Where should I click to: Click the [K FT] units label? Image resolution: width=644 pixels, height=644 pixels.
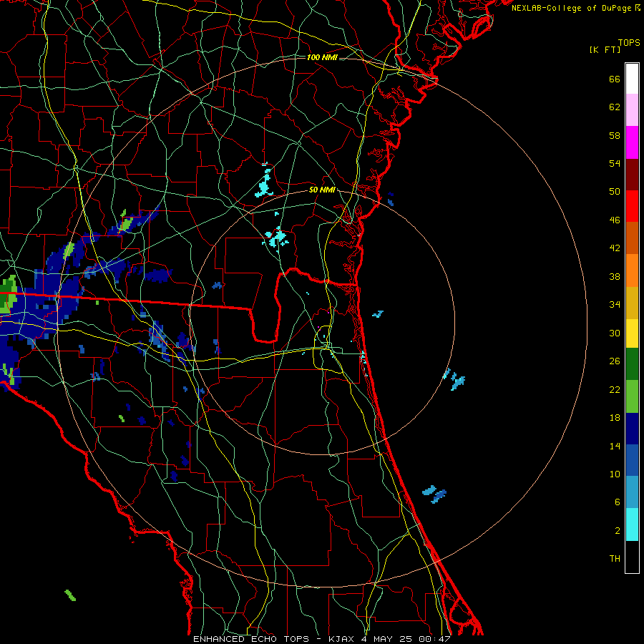pyautogui.click(x=605, y=50)
